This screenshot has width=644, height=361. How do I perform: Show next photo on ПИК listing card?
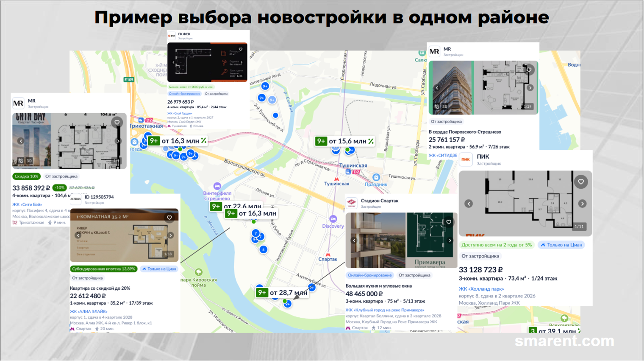[x=583, y=204]
